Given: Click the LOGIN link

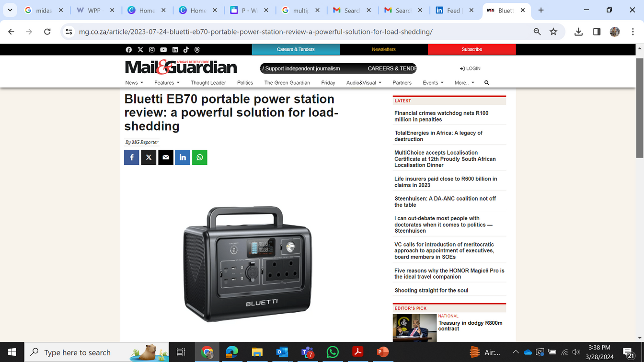Looking at the screenshot, I should (470, 68).
